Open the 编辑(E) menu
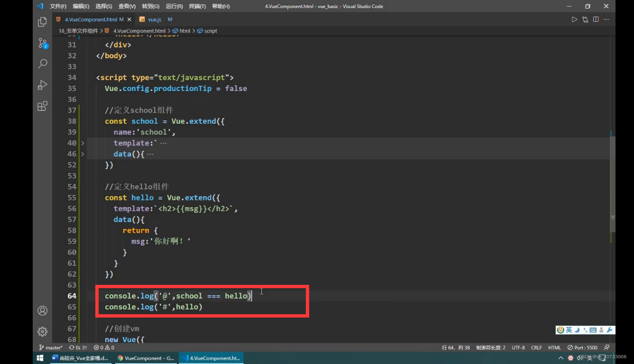This screenshot has width=634, height=364. [81, 6]
